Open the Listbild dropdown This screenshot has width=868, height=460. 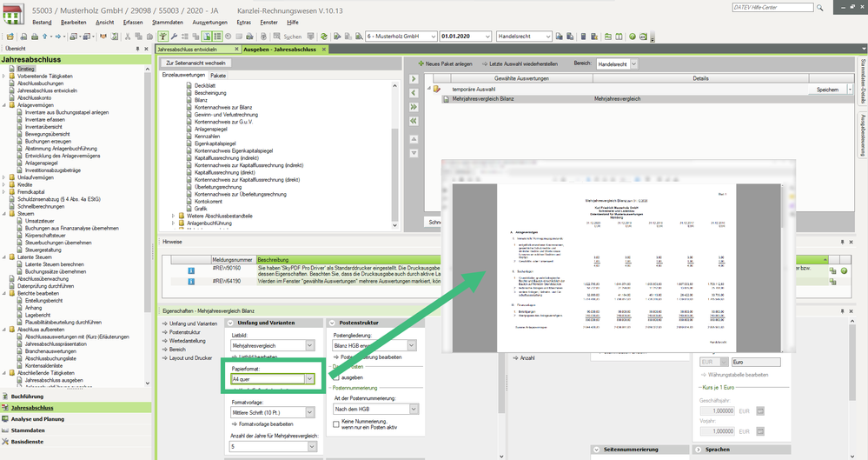(310, 345)
